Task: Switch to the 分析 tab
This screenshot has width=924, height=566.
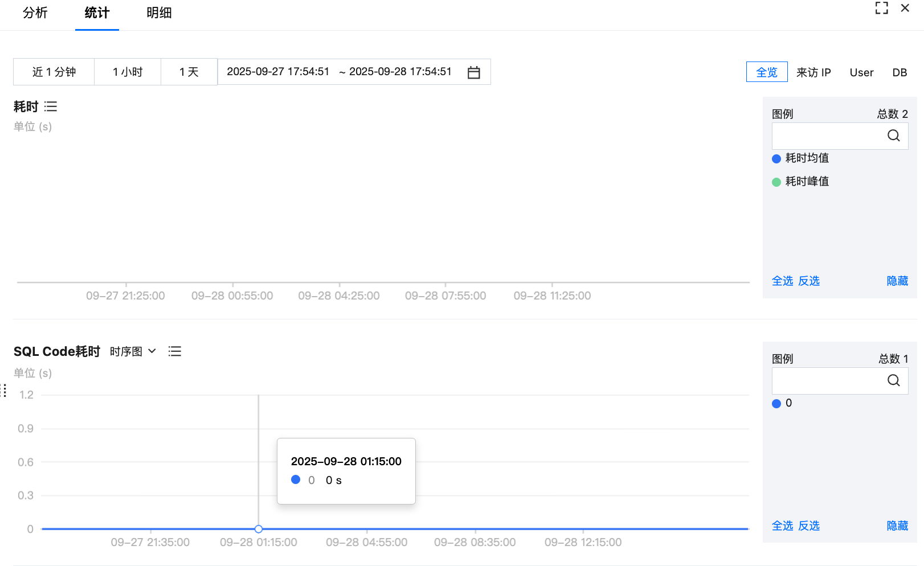Action: [x=35, y=13]
